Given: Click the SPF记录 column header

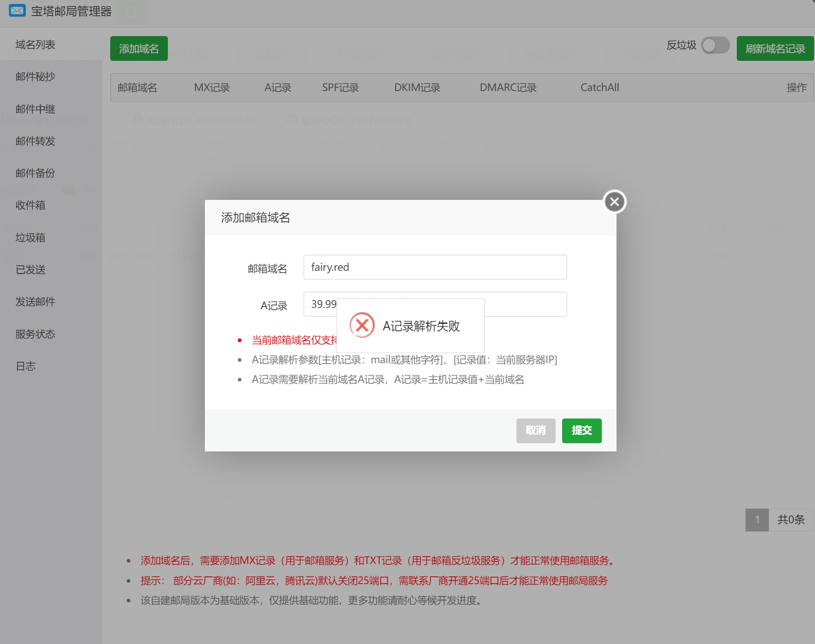Looking at the screenshot, I should pyautogui.click(x=340, y=87).
